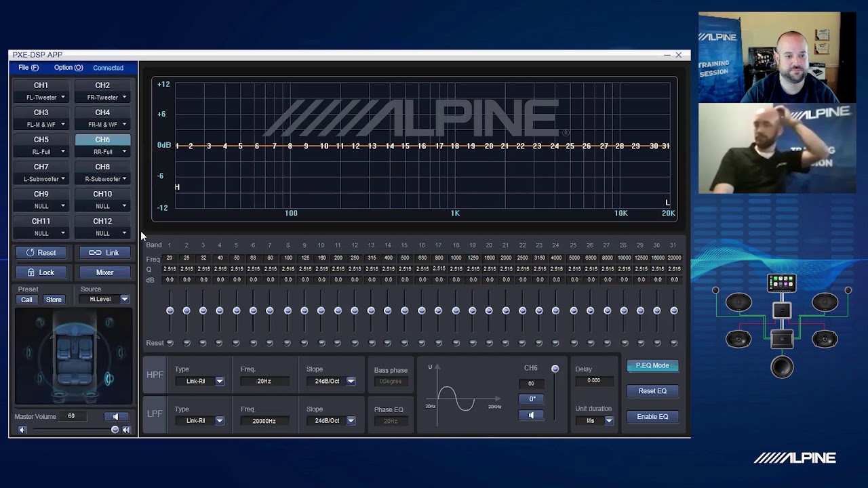Click band 31 frequency value 20000

pos(674,258)
